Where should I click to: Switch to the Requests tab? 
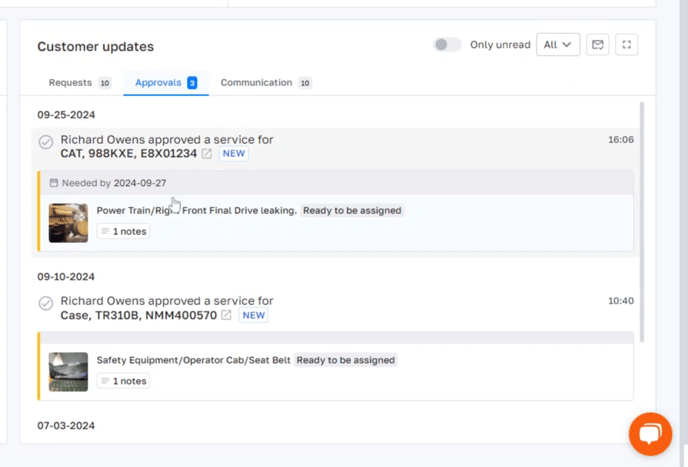[x=79, y=83]
